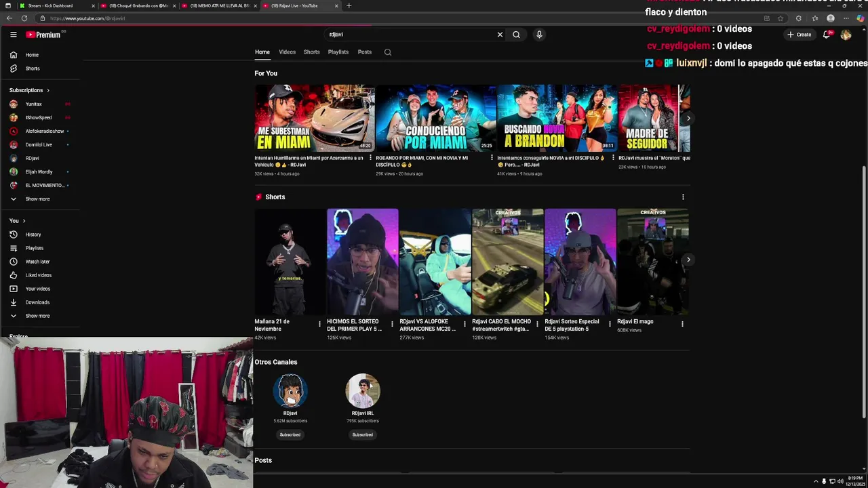Open the Domiilol Live subscription
The width and height of the screenshot is (868, 488).
(41, 145)
